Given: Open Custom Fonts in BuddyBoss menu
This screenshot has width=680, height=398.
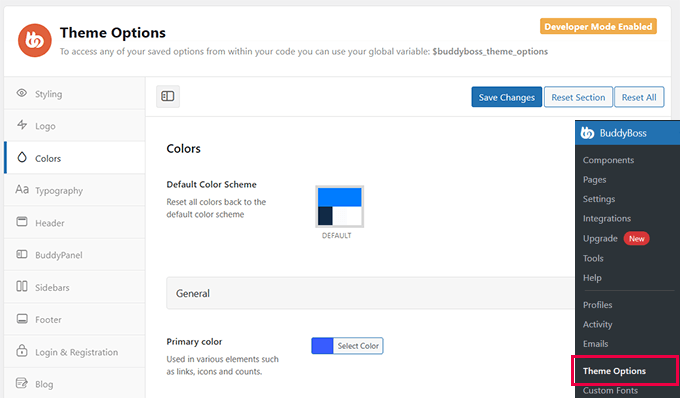Looking at the screenshot, I should click(x=610, y=390).
